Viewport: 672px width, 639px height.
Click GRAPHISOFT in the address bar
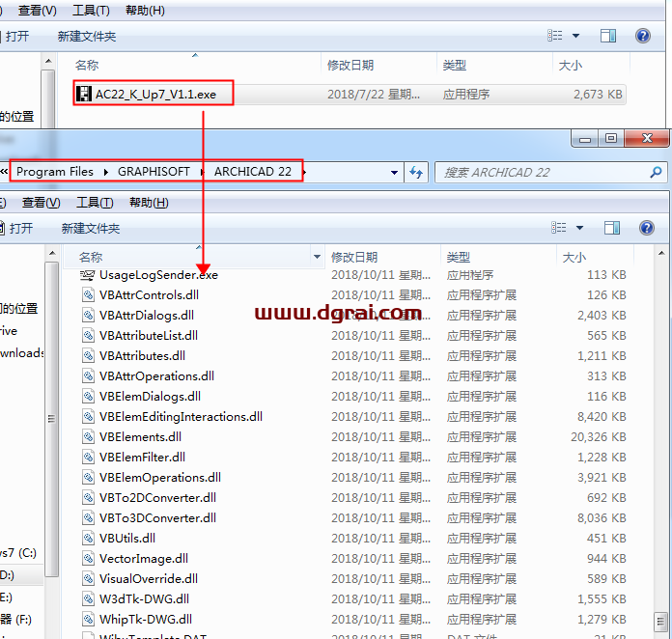click(x=154, y=172)
